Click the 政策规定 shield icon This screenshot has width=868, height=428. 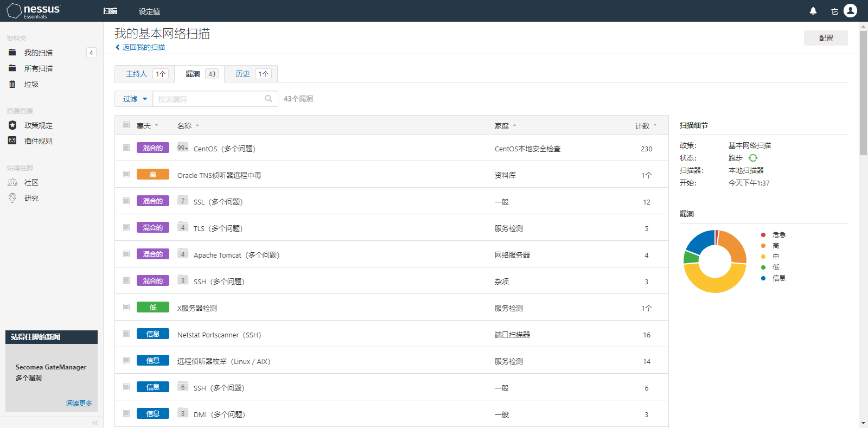coord(12,125)
